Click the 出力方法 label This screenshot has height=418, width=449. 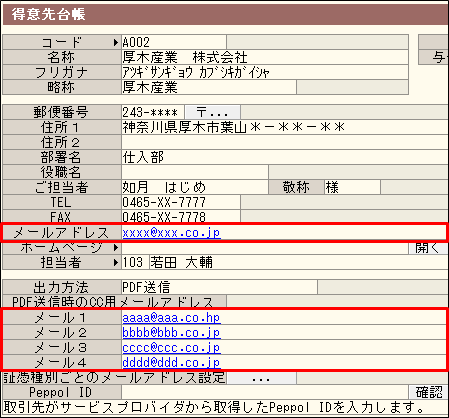click(x=61, y=287)
